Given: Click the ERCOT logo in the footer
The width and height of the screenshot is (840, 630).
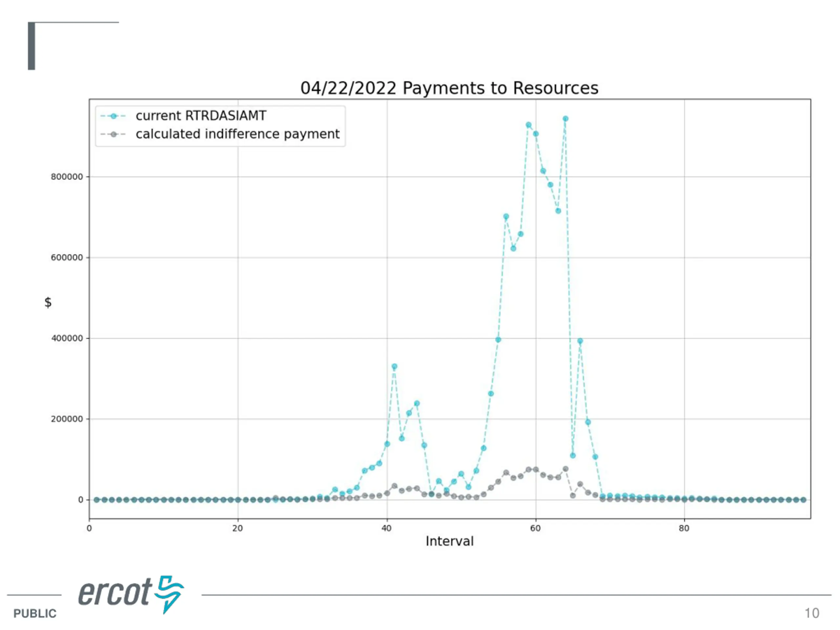Looking at the screenshot, I should click(x=131, y=594).
